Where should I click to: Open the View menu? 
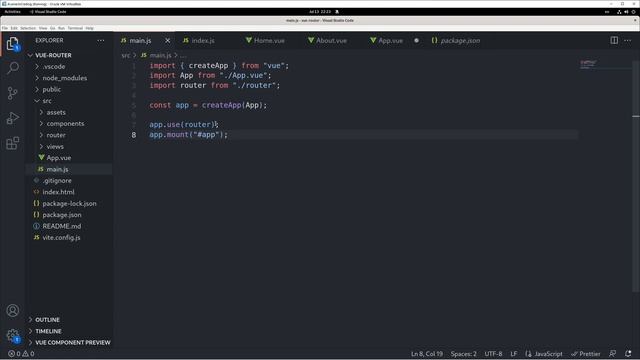click(43, 28)
